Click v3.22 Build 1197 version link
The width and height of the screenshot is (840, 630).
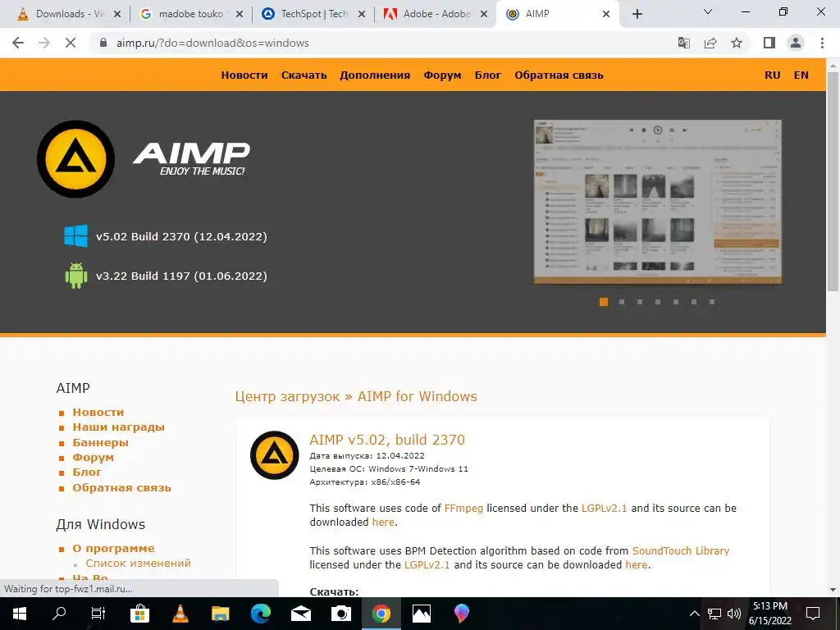(181, 276)
